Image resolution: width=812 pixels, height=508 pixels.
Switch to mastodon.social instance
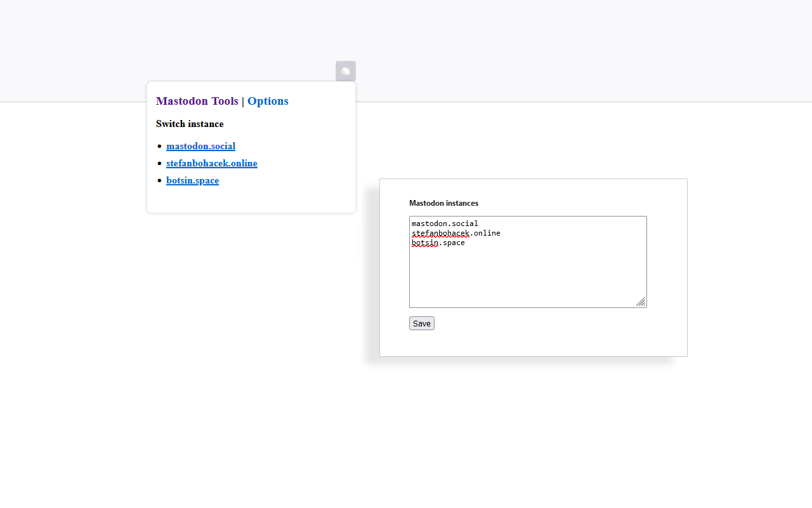200,146
